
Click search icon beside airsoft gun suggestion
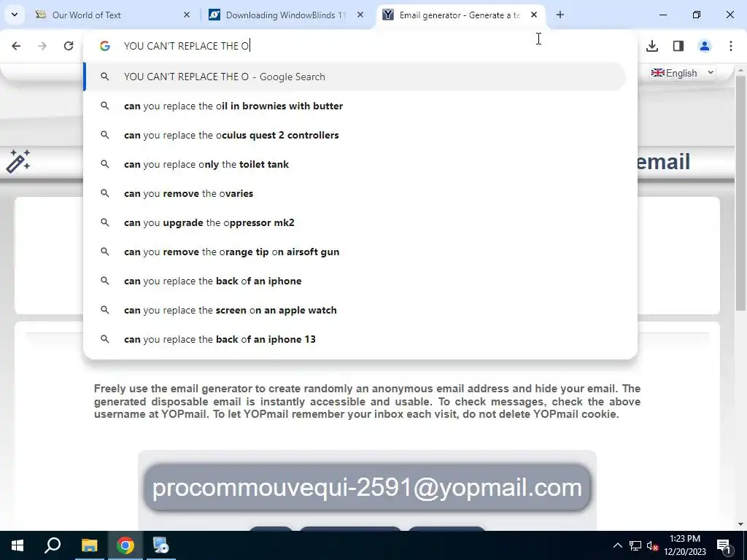click(x=105, y=252)
